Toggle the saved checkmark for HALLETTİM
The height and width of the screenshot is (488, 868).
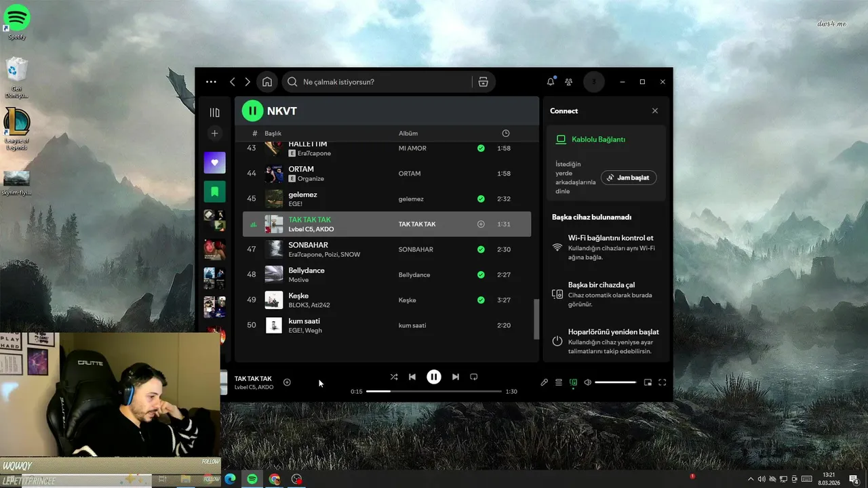point(481,148)
